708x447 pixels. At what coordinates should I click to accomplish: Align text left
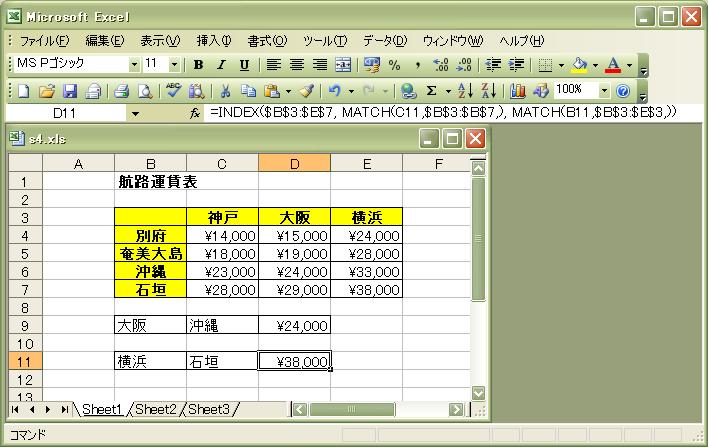tap(273, 65)
